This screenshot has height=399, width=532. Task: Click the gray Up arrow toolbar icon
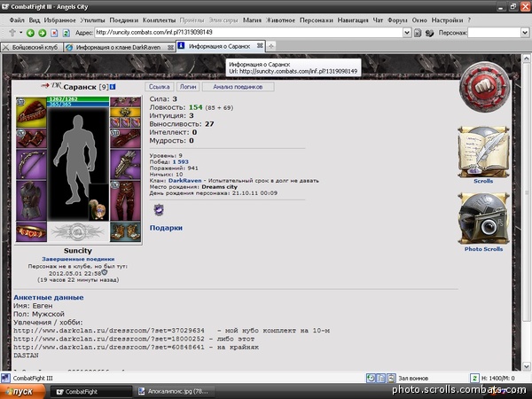coord(12,33)
